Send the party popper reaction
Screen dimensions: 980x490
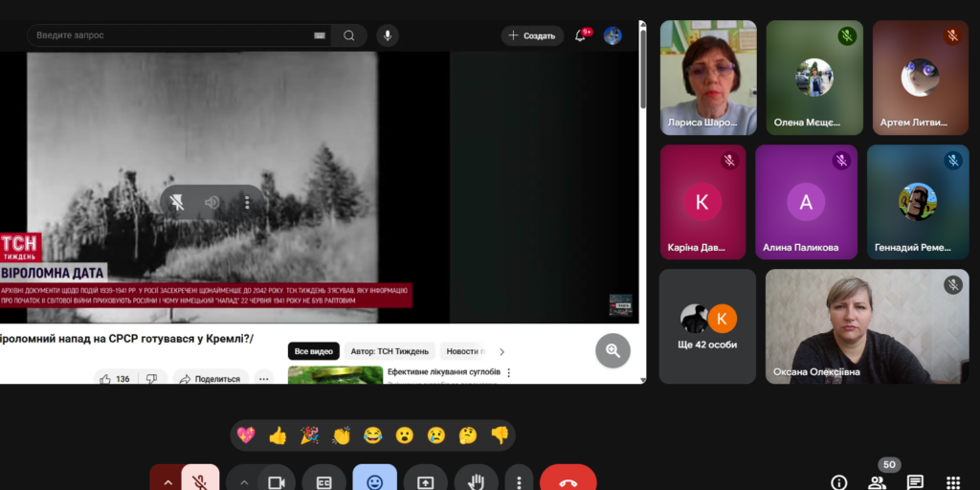[309, 435]
